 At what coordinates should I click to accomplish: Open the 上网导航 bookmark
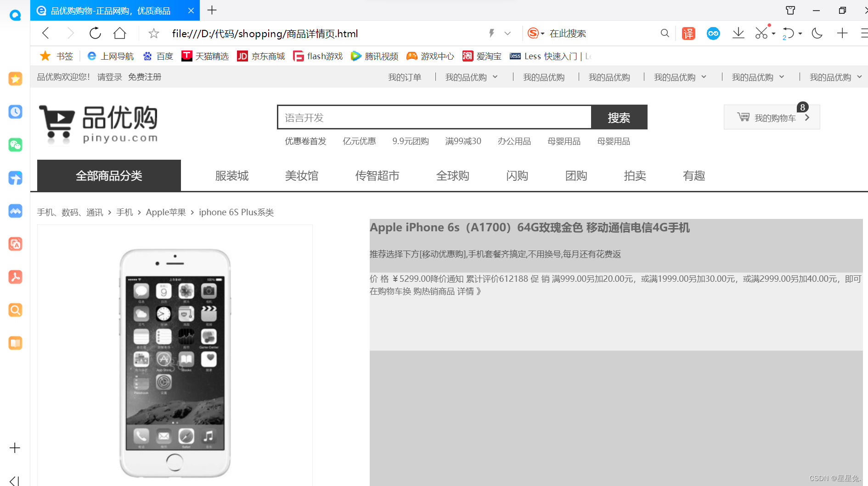(x=110, y=56)
